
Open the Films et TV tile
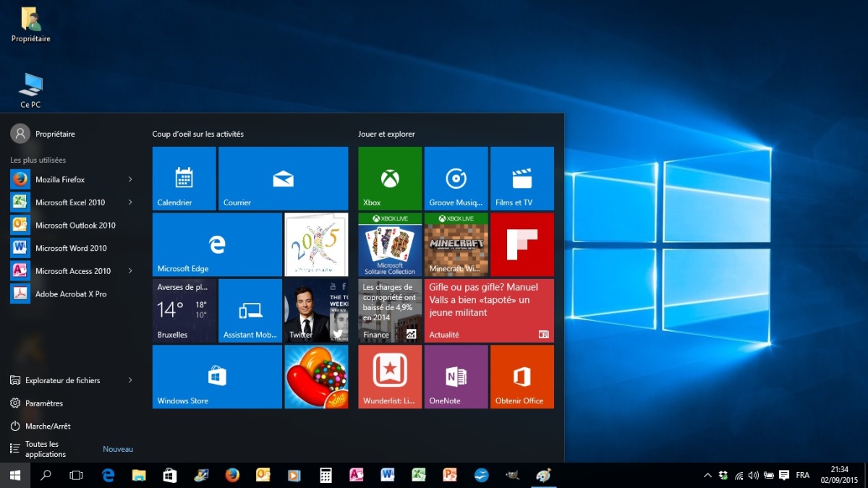coord(522,179)
